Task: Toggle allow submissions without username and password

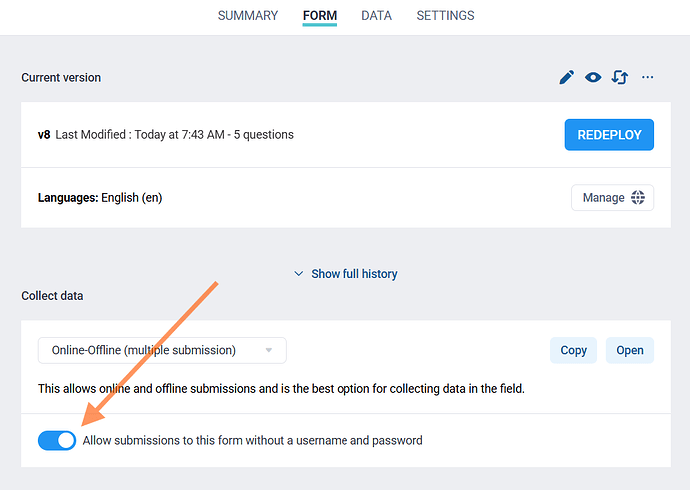Action: [x=57, y=440]
